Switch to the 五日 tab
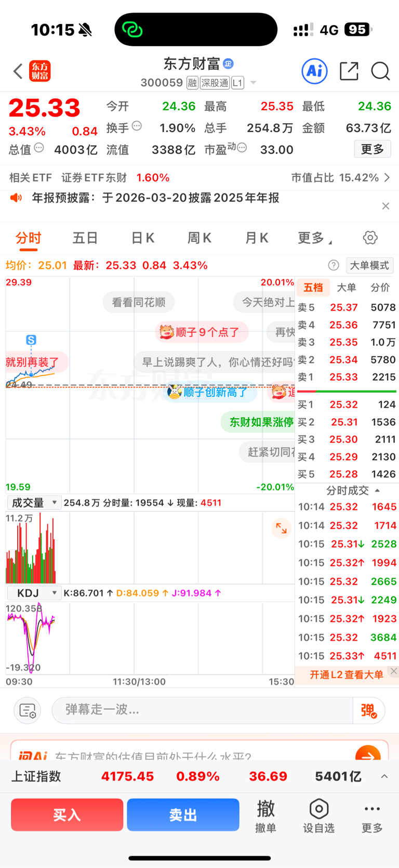The image size is (399, 868). tap(85, 238)
